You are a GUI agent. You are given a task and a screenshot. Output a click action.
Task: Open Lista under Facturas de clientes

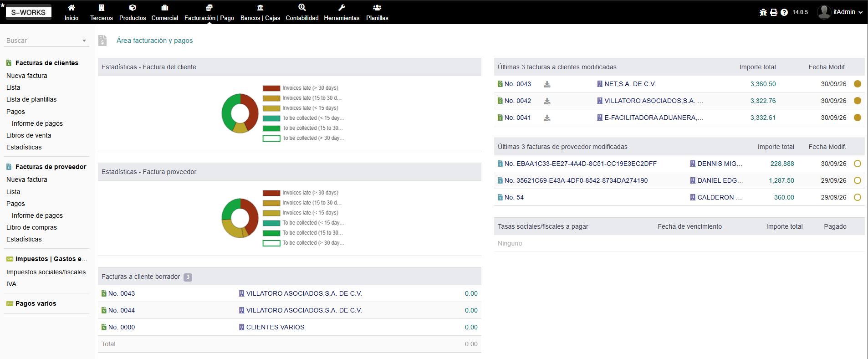click(13, 87)
